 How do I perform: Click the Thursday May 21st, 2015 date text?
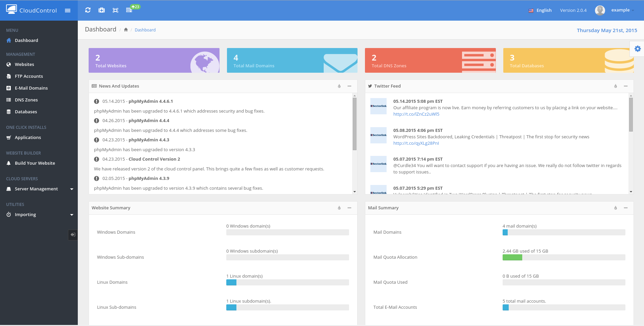[607, 30]
